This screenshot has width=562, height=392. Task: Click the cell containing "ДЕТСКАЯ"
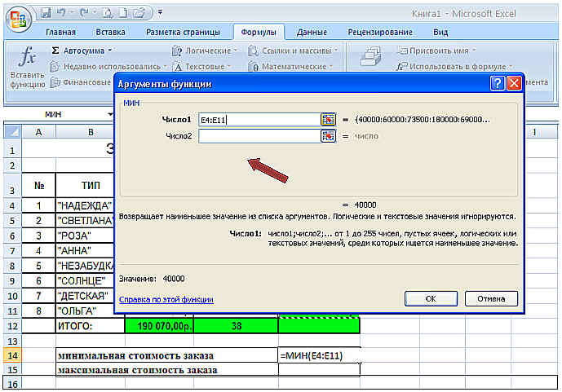tap(85, 296)
